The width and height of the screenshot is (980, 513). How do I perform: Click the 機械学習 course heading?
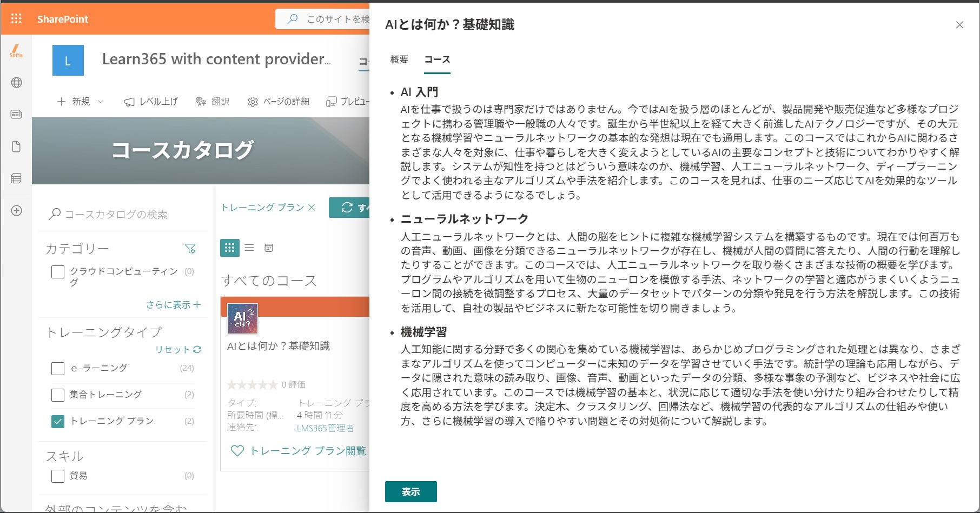tap(423, 332)
